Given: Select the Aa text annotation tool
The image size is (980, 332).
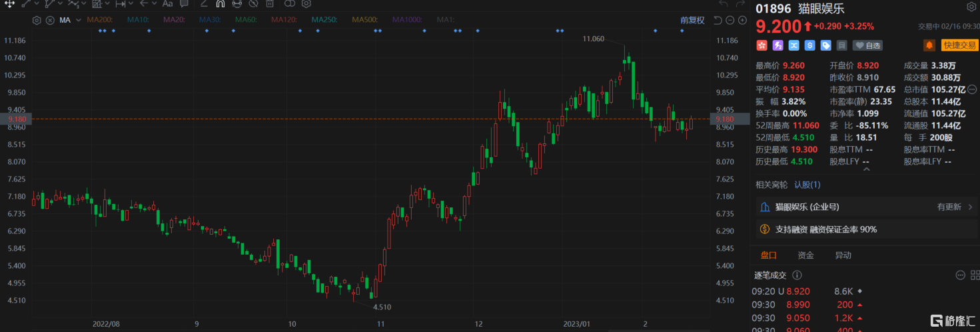Looking at the screenshot, I should pyautogui.click(x=167, y=3).
